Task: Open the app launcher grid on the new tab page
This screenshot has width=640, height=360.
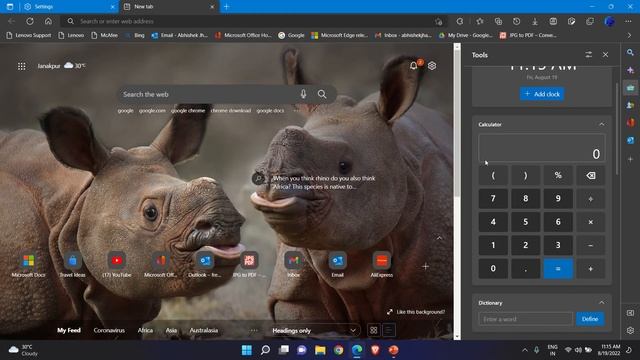Action: [22, 66]
